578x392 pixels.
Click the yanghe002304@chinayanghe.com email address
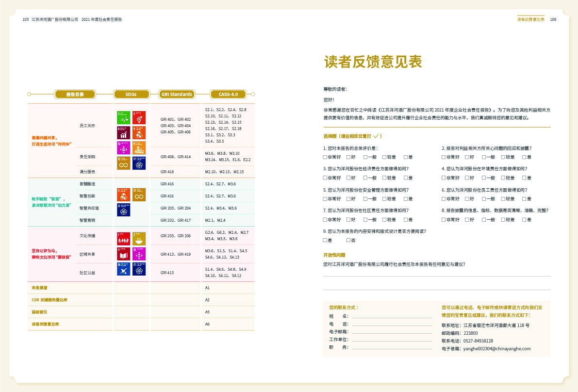[497, 348]
